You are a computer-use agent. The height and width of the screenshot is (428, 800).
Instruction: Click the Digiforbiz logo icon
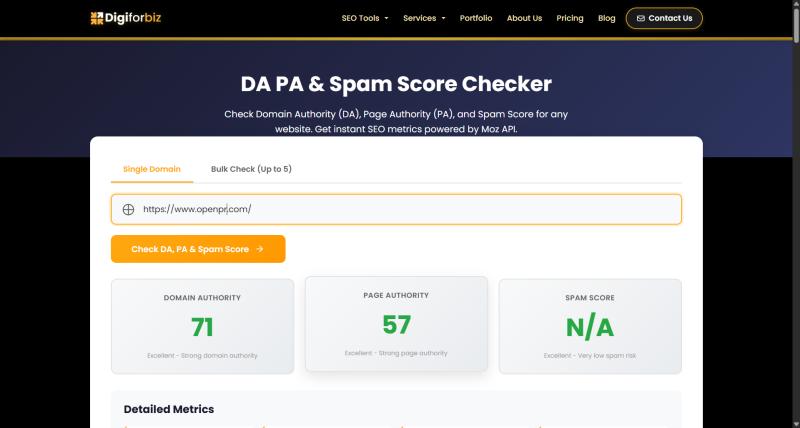pos(96,18)
